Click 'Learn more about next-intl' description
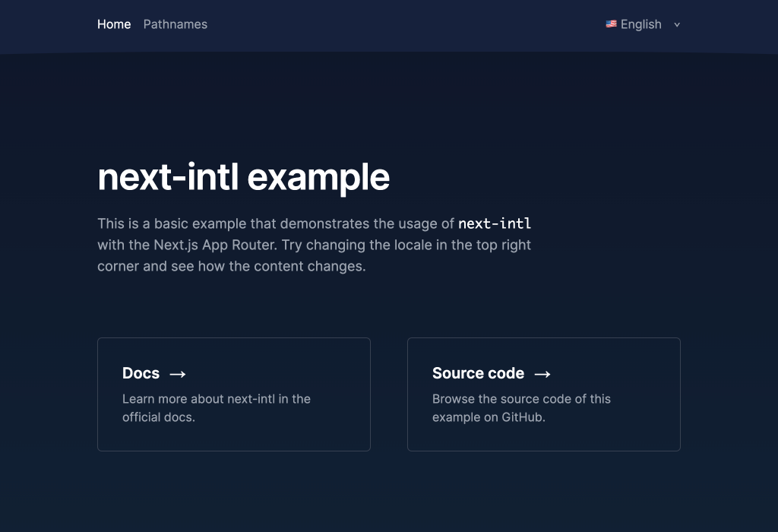The height and width of the screenshot is (532, 778). coord(217,408)
